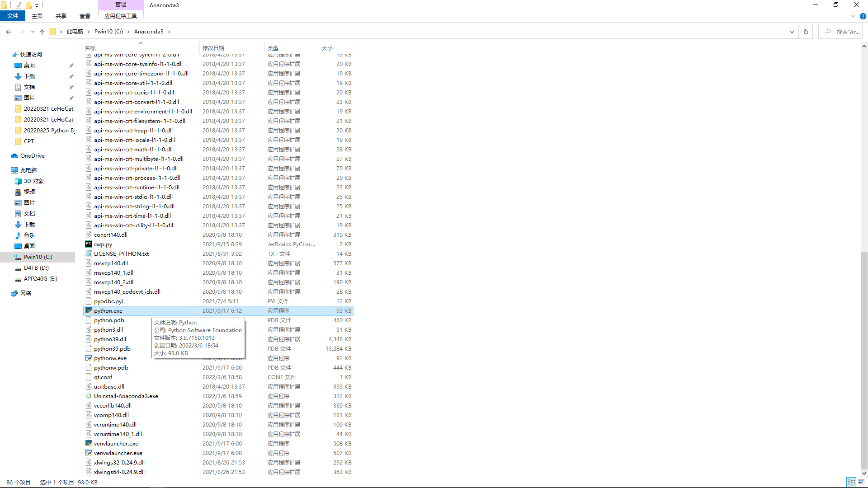Click the python.exe file icon
This screenshot has width=868, height=488.
point(89,310)
